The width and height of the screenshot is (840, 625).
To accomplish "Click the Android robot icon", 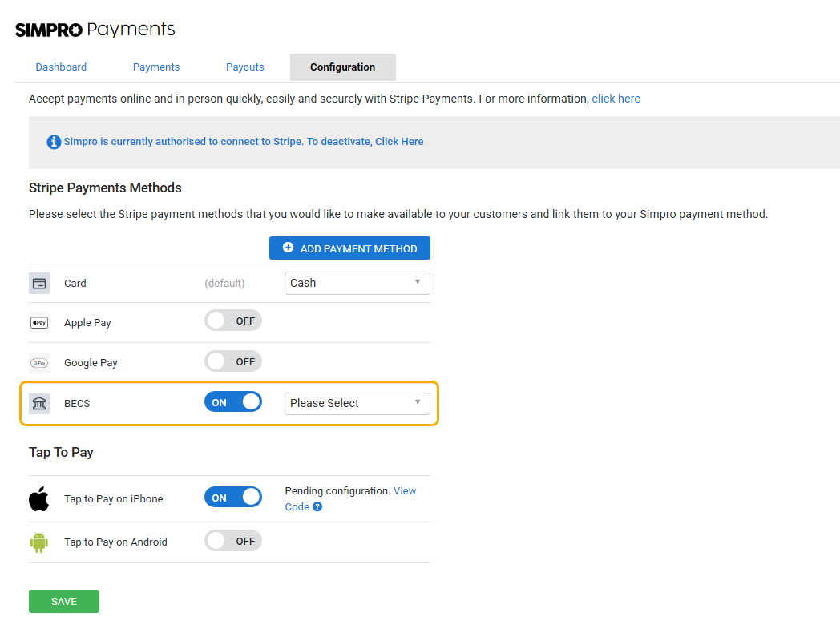I will tap(39, 542).
